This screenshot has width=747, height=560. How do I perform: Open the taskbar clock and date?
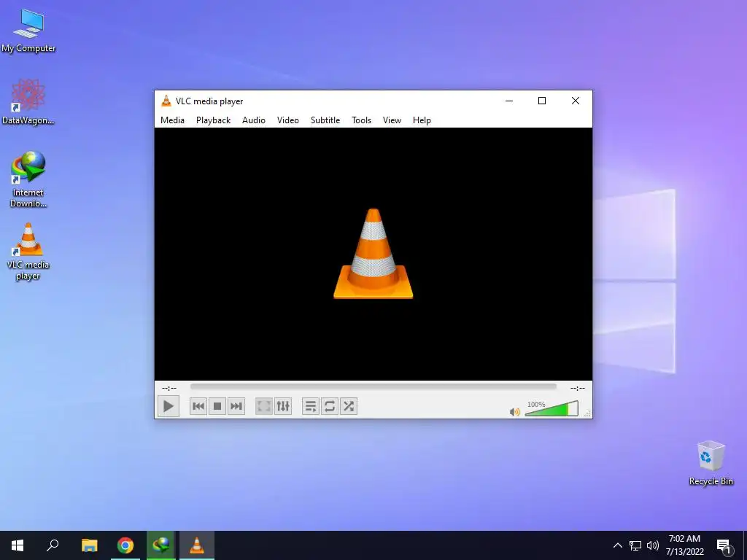pos(684,545)
